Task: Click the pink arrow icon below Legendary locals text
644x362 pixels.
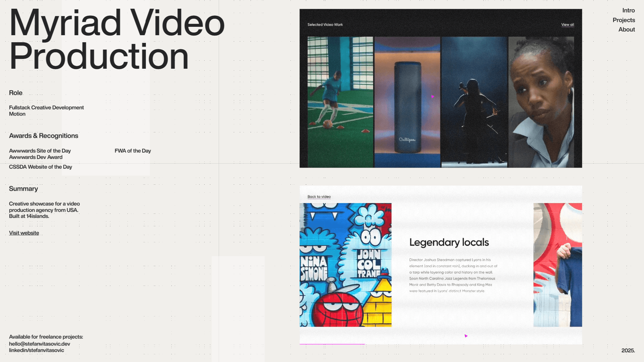Action: coord(466,336)
